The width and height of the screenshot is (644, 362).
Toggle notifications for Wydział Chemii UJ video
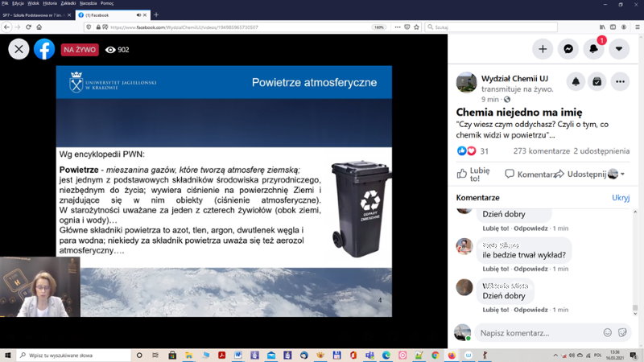coord(576,82)
